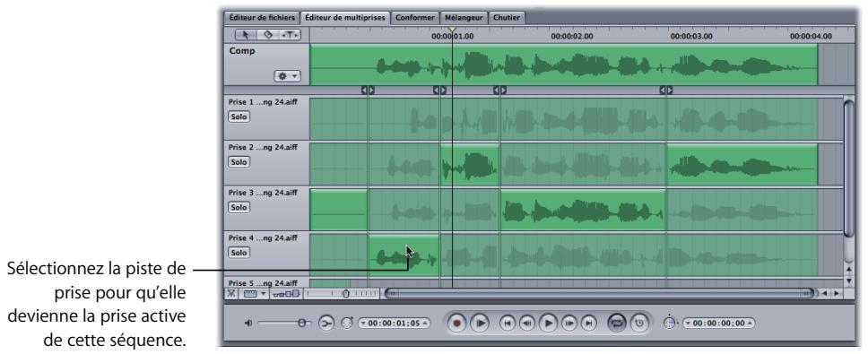The width and height of the screenshot is (868, 354).
Task: Click the 00:00:00;00 selection length field
Action: [718, 323]
